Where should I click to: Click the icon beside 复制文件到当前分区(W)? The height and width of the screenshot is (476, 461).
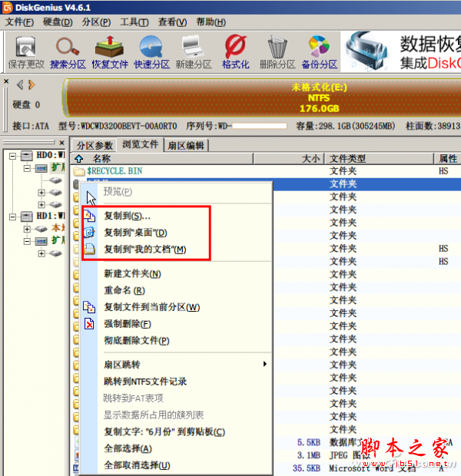click(89, 307)
